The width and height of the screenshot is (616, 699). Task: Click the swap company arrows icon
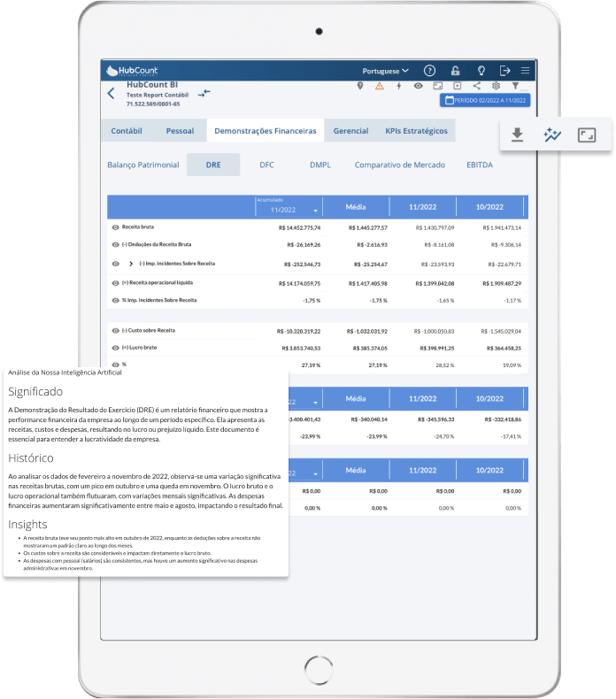204,93
